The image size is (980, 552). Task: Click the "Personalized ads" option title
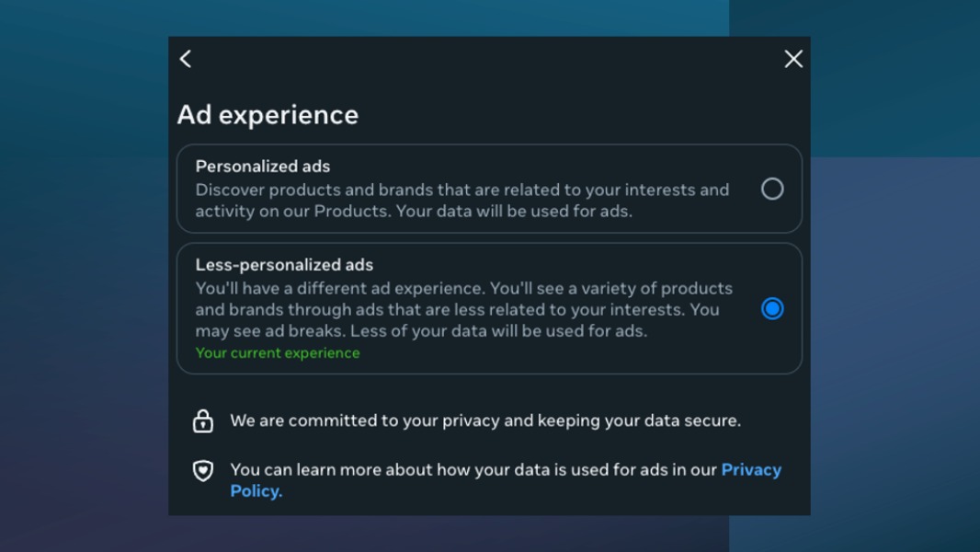263,167
